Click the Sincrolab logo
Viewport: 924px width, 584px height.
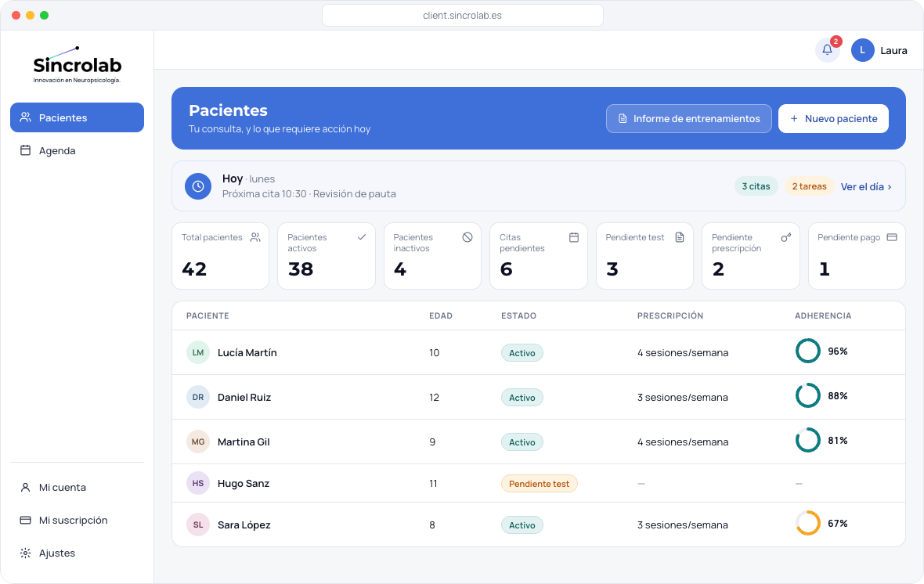(x=78, y=65)
